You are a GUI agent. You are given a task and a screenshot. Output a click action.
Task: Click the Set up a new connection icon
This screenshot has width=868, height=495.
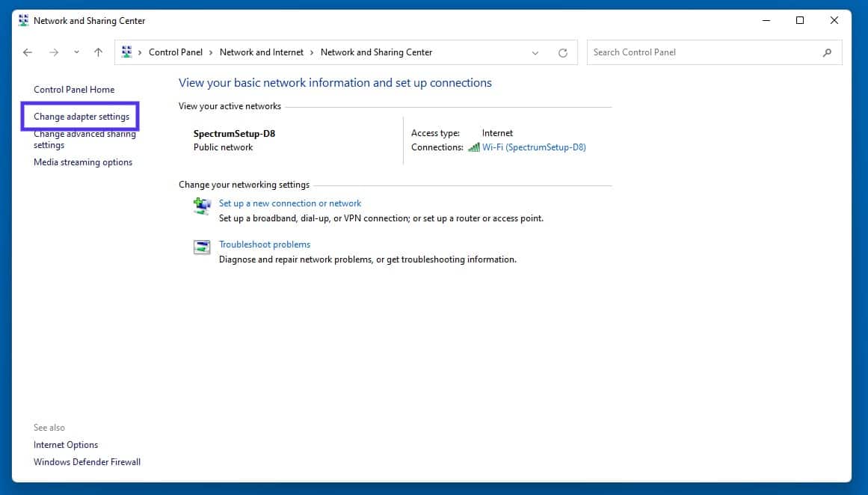click(201, 206)
